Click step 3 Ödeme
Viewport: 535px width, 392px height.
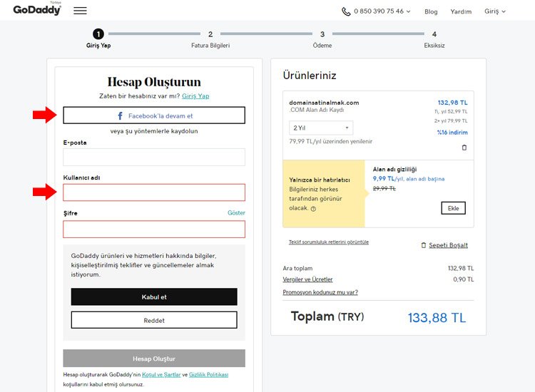[x=322, y=39]
